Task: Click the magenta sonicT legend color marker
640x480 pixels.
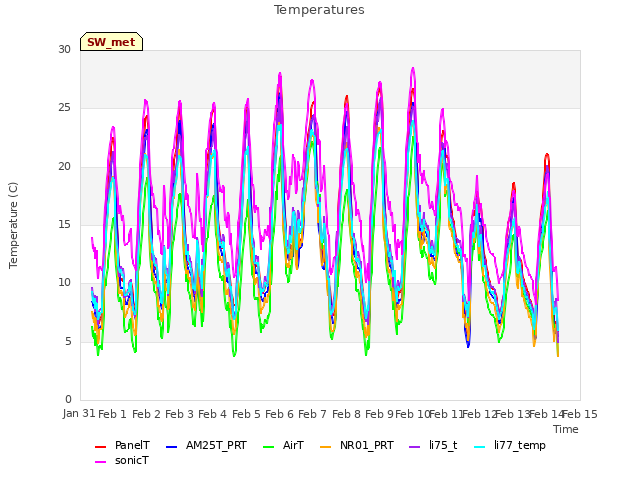Action: click(x=100, y=462)
